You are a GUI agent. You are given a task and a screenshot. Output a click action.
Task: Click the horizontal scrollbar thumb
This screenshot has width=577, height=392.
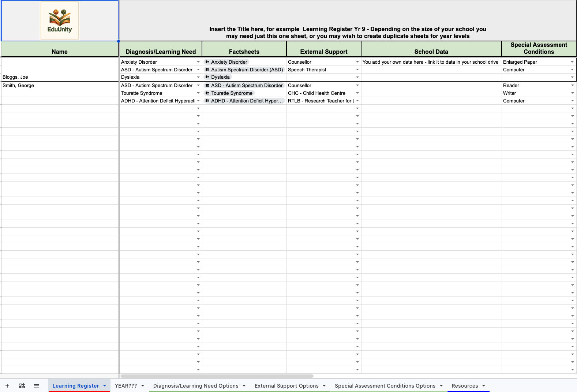coord(217,376)
